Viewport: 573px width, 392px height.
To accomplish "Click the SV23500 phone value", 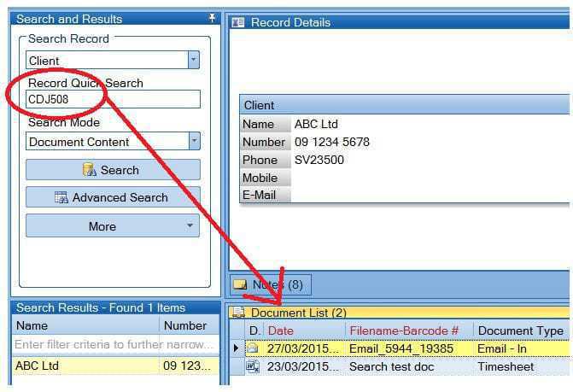I will pos(319,160).
